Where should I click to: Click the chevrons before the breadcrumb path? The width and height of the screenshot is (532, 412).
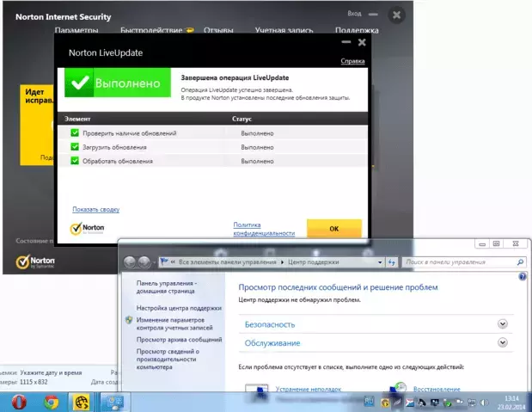[x=173, y=261]
